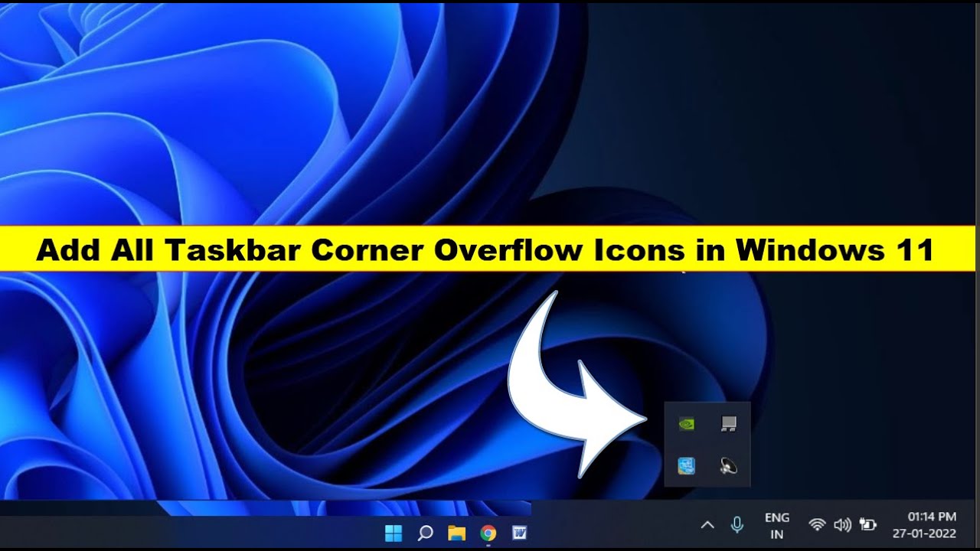Viewport: 980px width, 551px height.
Task: Open Google Chrome from the taskbar
Action: 488,533
